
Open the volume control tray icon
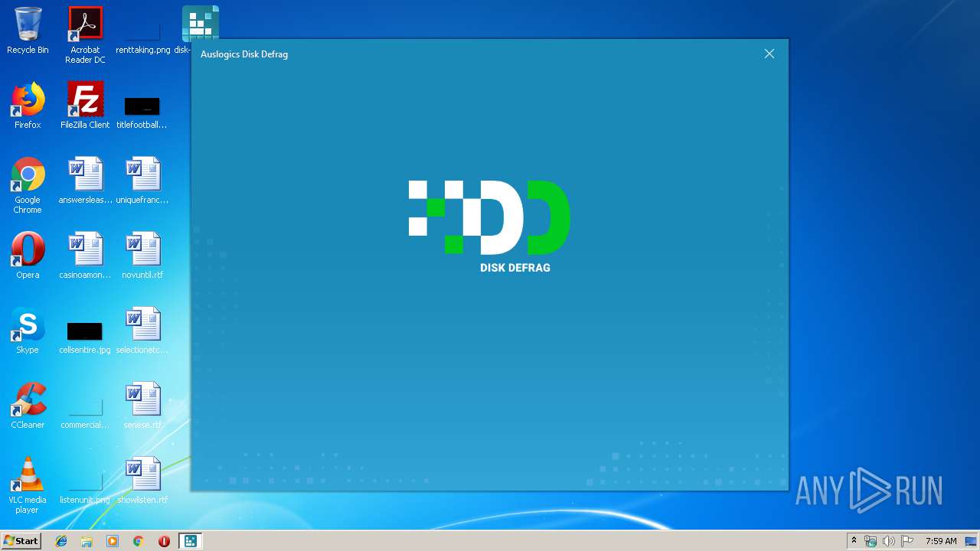click(888, 541)
